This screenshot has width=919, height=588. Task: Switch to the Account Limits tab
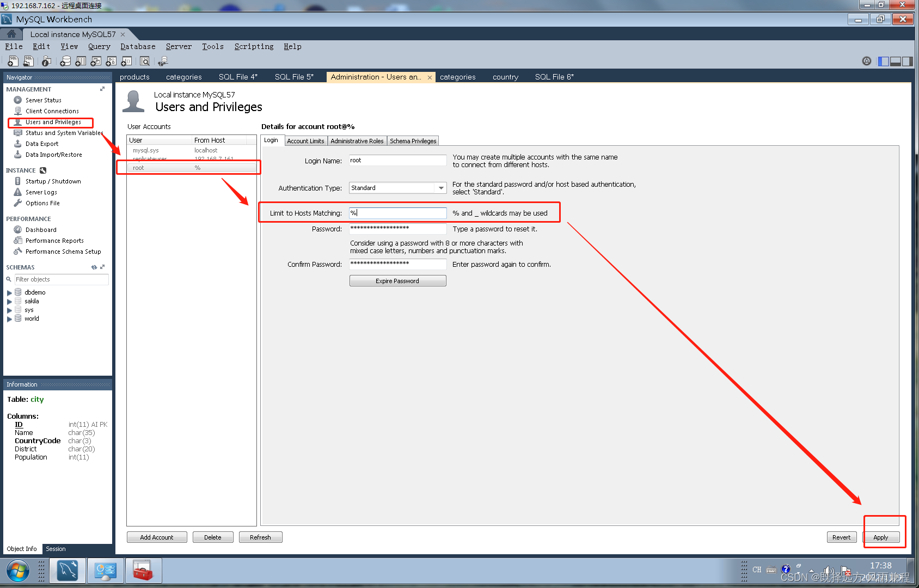[305, 141]
